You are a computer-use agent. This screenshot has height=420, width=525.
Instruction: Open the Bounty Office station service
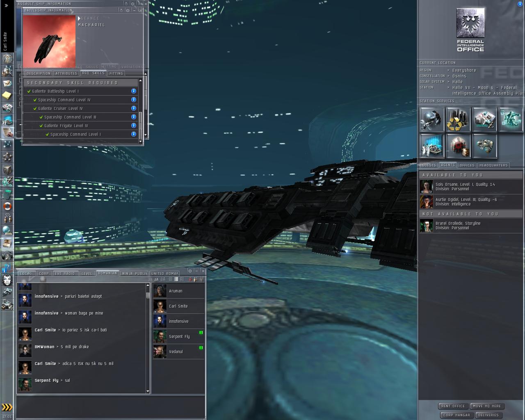458,146
